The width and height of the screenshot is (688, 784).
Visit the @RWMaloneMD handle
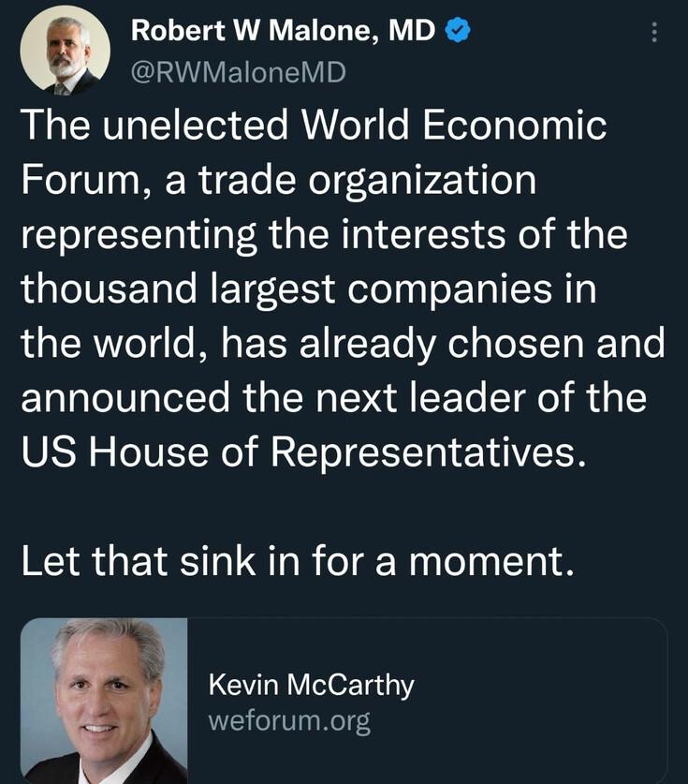point(239,72)
